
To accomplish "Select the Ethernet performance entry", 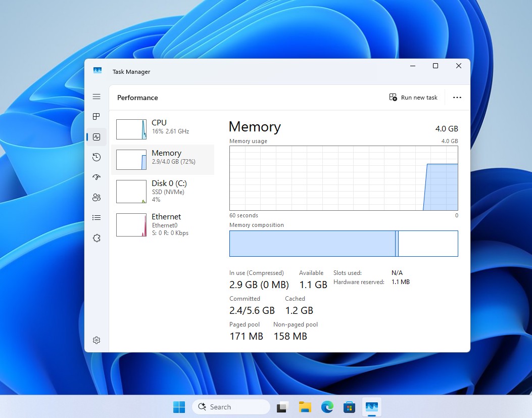I will (163, 225).
